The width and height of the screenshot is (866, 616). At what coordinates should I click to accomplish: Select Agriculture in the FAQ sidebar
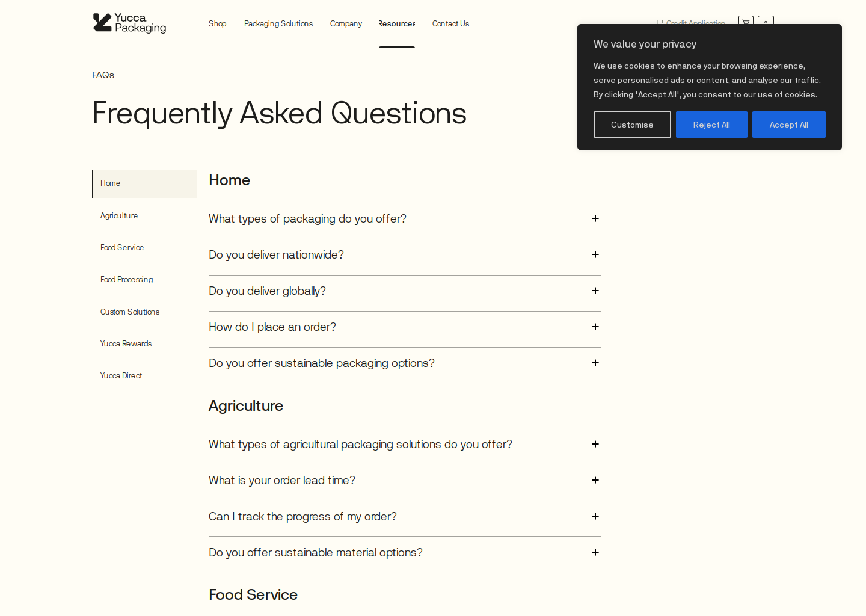(x=119, y=215)
